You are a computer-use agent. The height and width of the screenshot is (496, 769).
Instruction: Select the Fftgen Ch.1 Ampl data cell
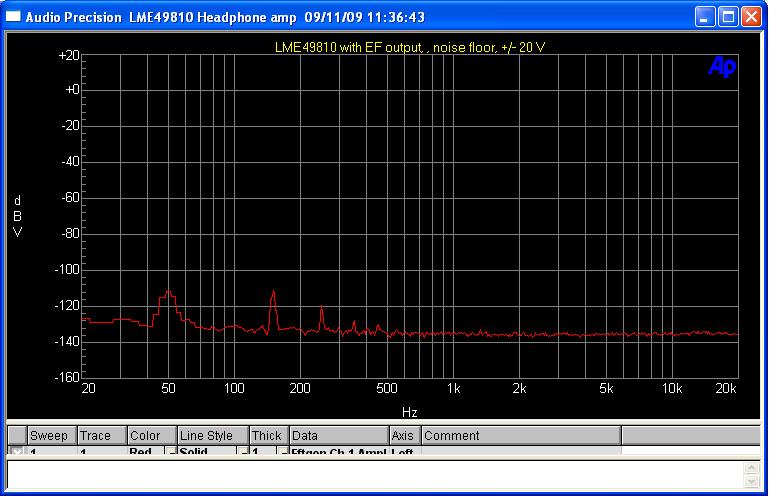click(x=339, y=451)
